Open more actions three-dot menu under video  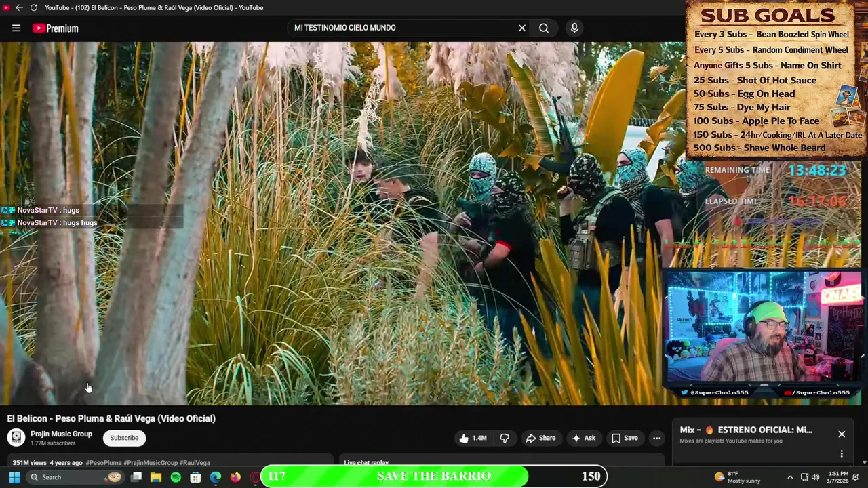[x=656, y=438]
